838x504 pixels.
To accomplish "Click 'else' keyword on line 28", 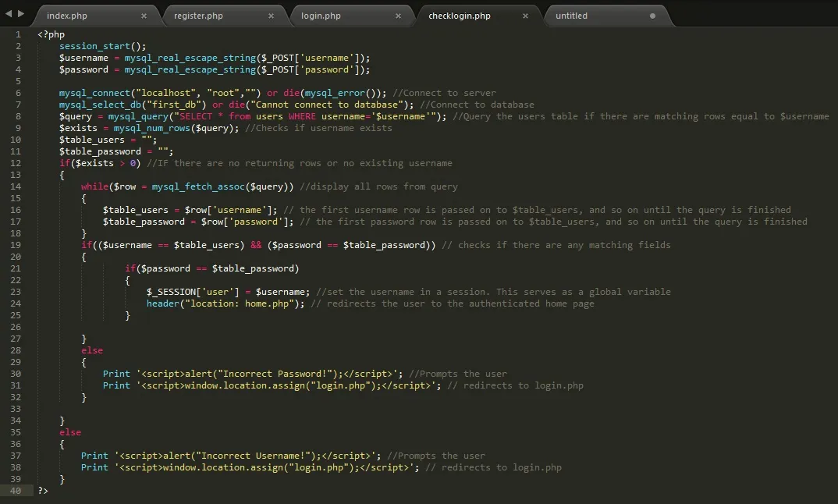I will (92, 350).
